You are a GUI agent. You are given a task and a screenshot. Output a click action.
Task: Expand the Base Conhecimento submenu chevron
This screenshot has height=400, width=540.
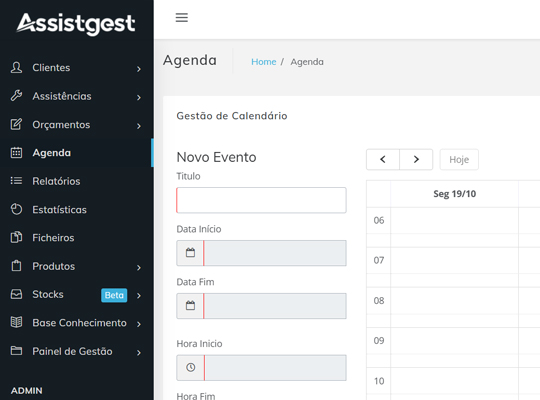coord(139,324)
